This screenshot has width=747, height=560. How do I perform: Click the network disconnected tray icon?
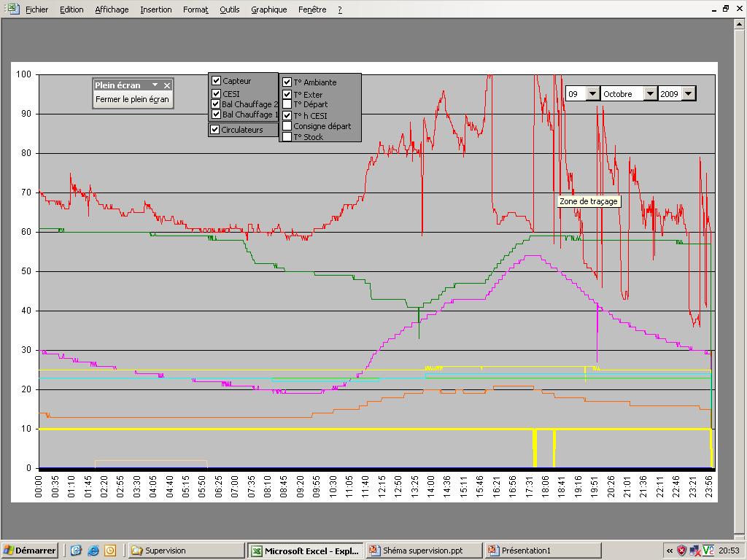coord(694,551)
